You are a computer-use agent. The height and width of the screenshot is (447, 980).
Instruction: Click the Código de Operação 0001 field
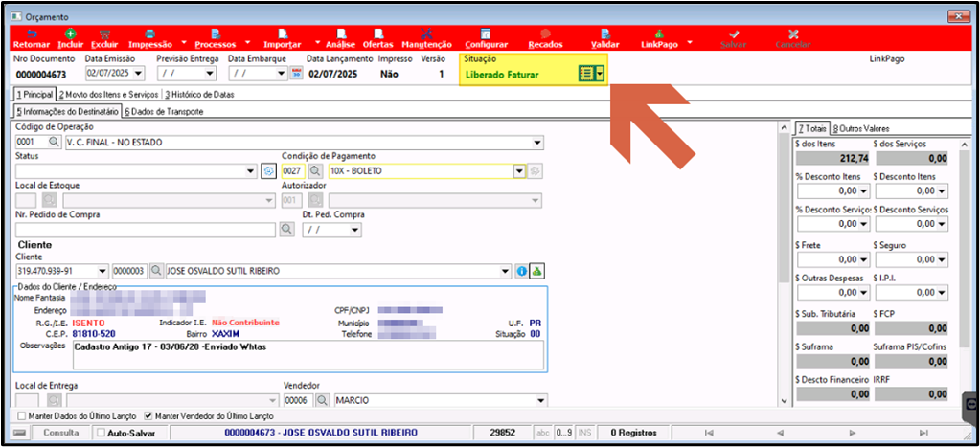click(x=32, y=143)
